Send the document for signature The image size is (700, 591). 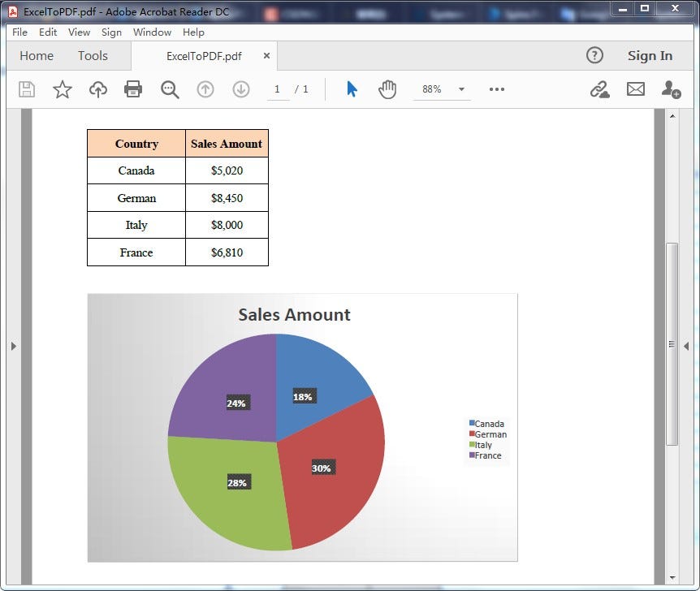pos(671,90)
